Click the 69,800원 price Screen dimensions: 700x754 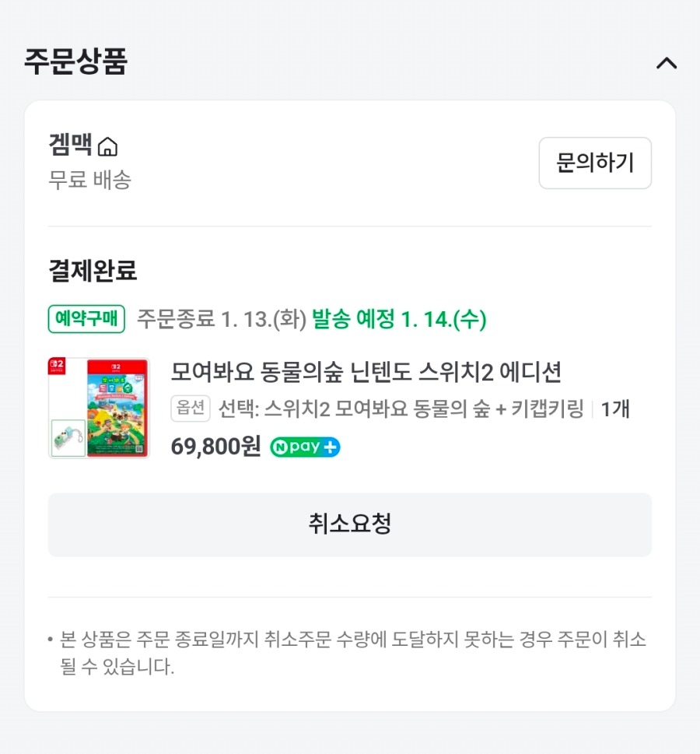point(215,447)
